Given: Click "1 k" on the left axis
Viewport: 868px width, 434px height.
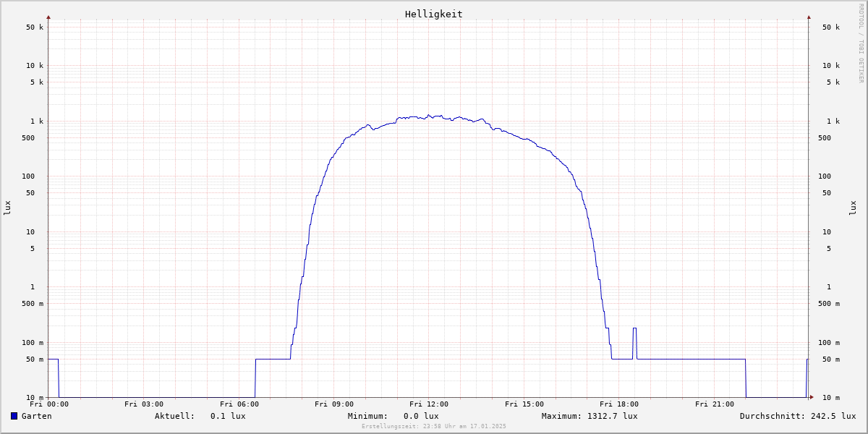Looking at the screenshot, I should coord(37,121).
